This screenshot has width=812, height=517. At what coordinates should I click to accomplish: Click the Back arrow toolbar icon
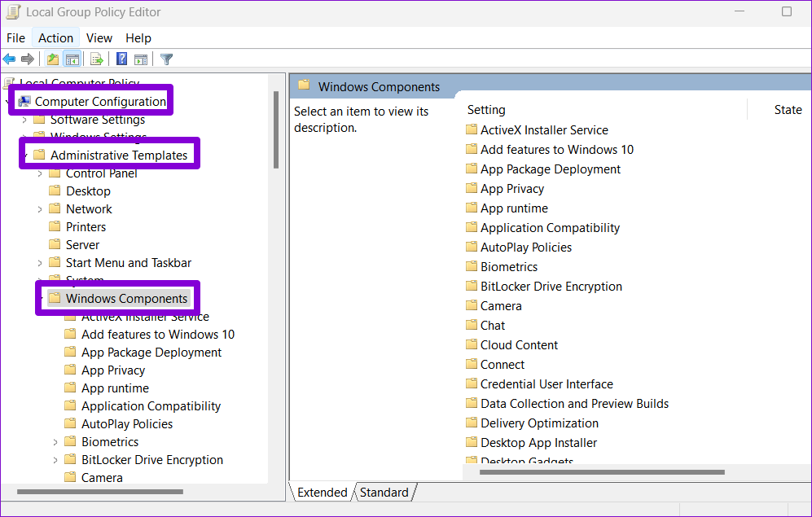(9, 59)
